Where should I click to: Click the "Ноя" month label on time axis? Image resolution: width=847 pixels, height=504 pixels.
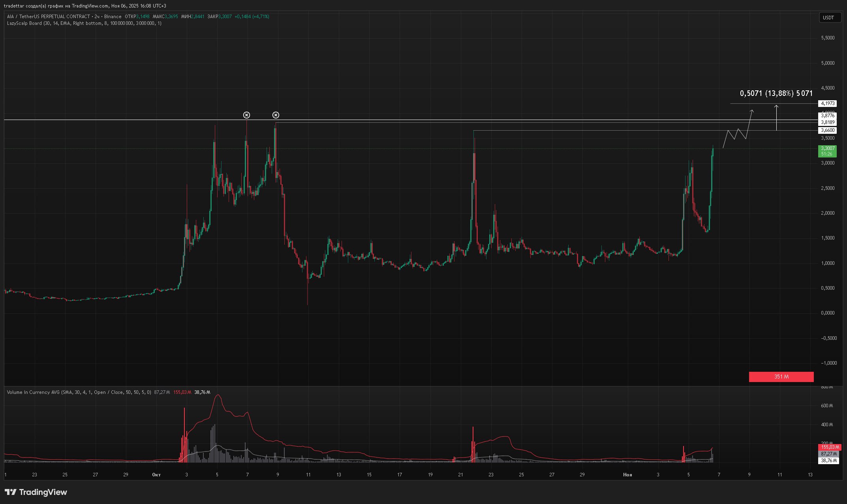[x=627, y=475]
